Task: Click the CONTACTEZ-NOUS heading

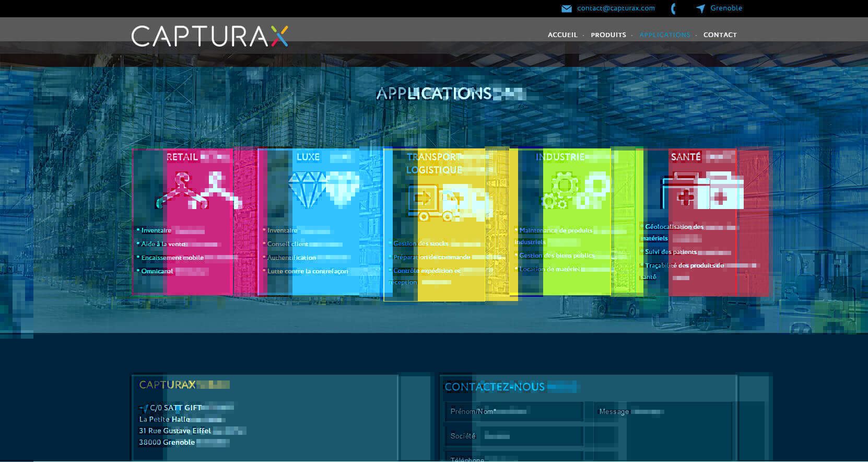Action: click(x=495, y=387)
